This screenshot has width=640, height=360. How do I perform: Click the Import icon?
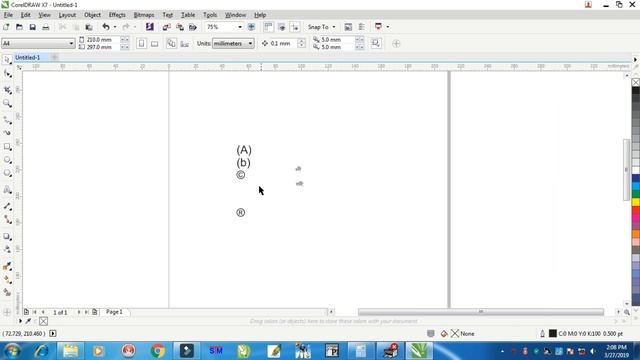[166, 27]
